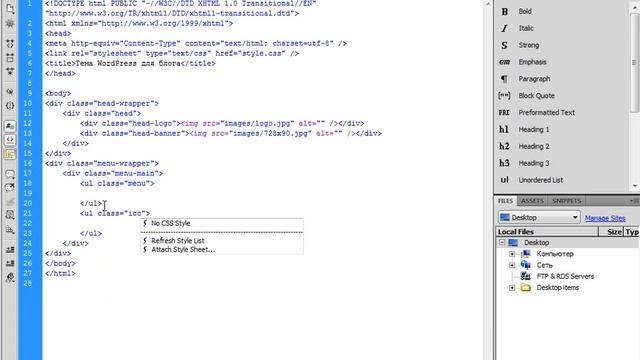
Task: Click the Expand All icon
Action: (x=10, y=71)
